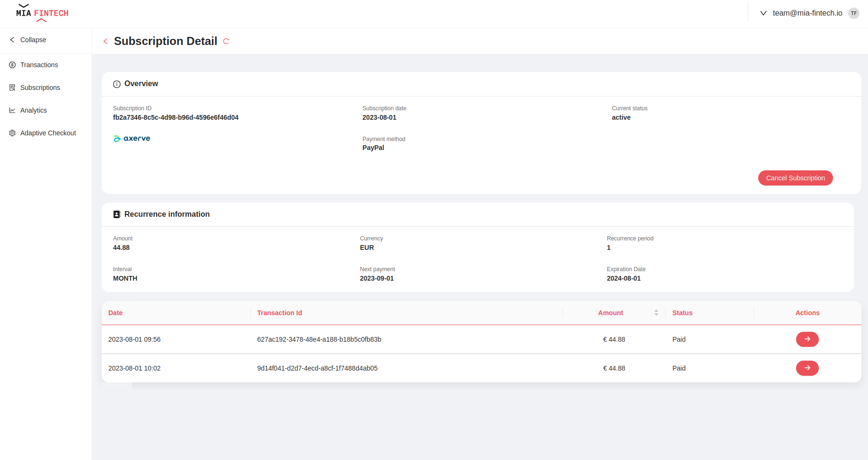The height and width of the screenshot is (460, 868).
Task: Open details for transaction 9d14f041 via arrow button
Action: point(807,368)
